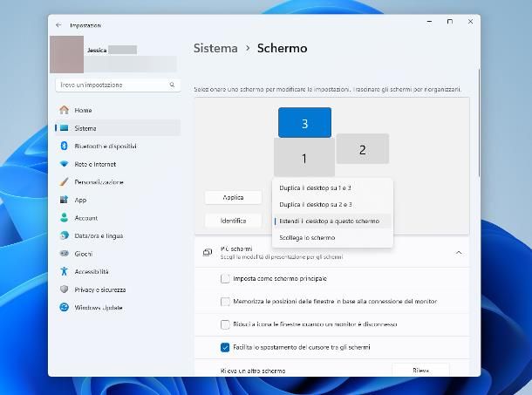Viewport: 532px width, 395px height.
Task: Select display 1 in the arrangement
Action: click(304, 158)
